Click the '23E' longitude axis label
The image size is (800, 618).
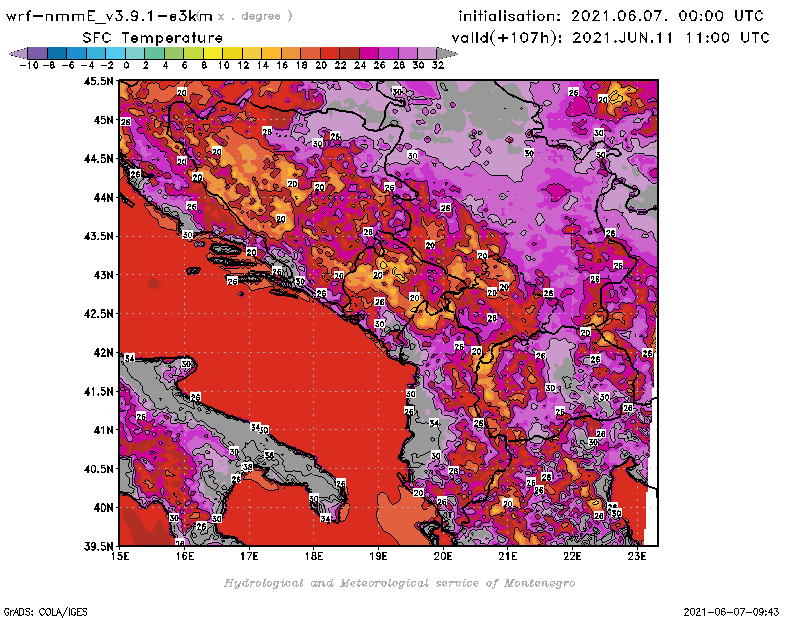tap(637, 556)
